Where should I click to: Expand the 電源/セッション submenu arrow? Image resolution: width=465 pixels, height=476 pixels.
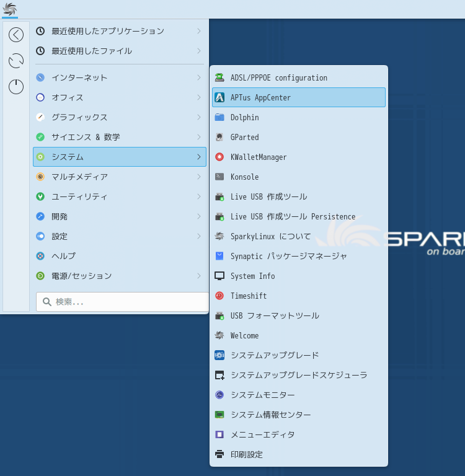198,276
